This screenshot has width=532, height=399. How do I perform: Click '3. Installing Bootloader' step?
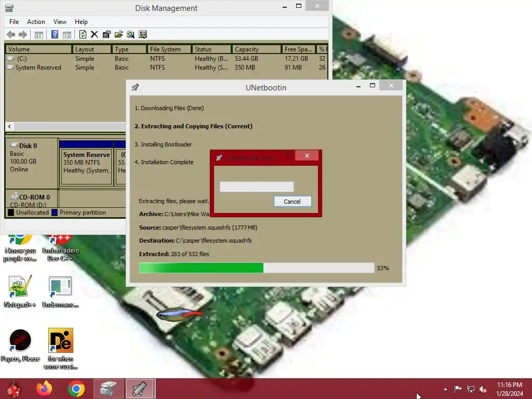[x=163, y=144]
